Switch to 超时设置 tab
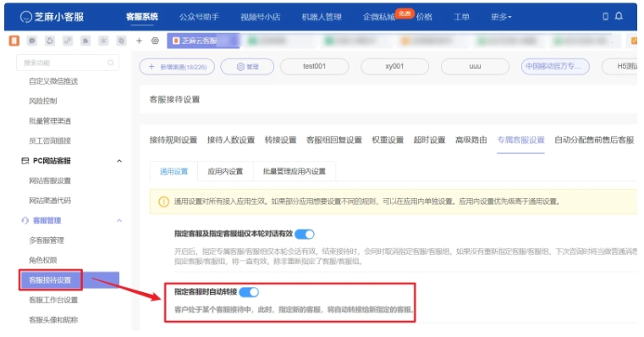The height and width of the screenshot is (337, 644). point(429,141)
